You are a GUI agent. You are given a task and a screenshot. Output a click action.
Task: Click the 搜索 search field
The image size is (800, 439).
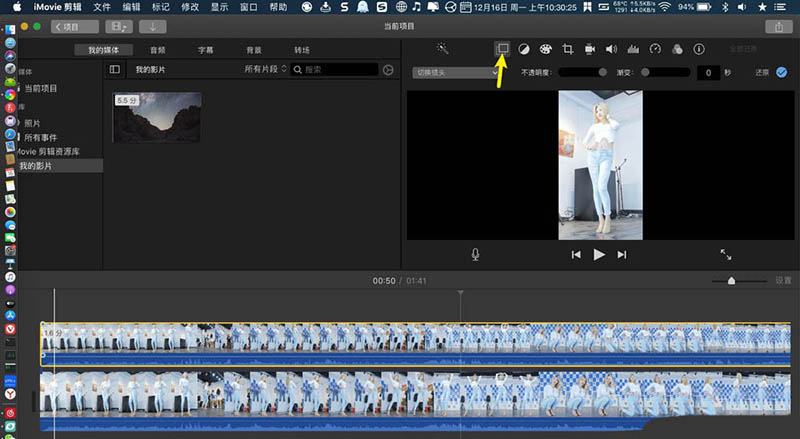pyautogui.click(x=334, y=70)
